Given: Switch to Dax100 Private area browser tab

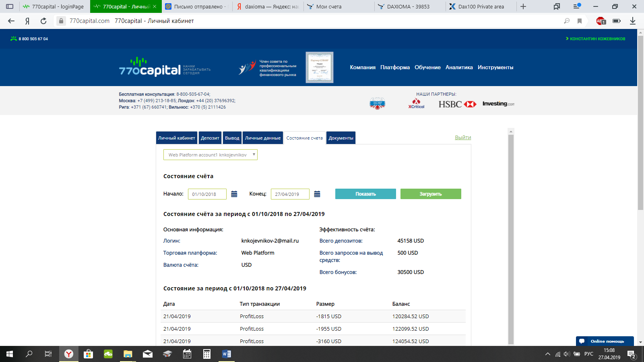Looking at the screenshot, I should [481, 6].
